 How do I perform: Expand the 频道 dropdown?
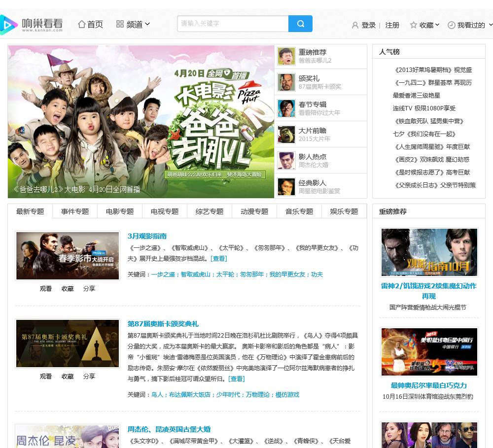(x=133, y=24)
